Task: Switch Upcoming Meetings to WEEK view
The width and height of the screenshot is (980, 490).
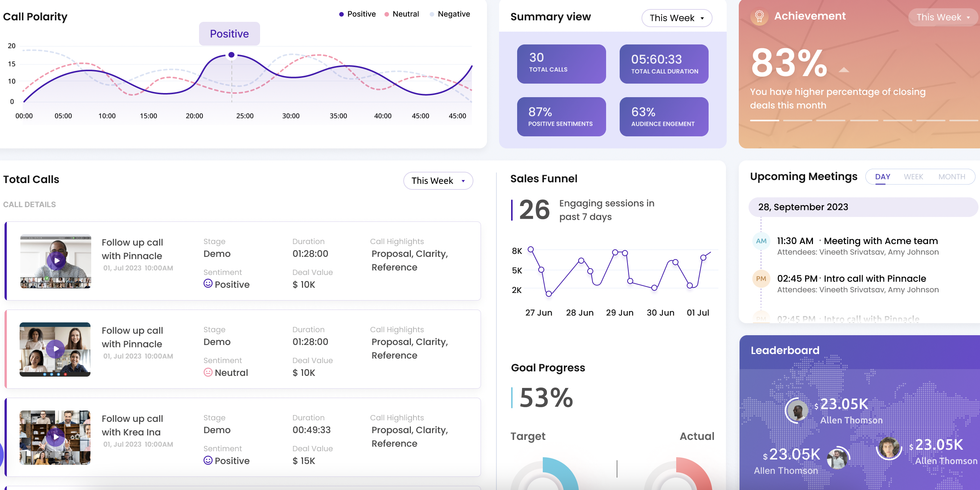Action: (x=914, y=177)
